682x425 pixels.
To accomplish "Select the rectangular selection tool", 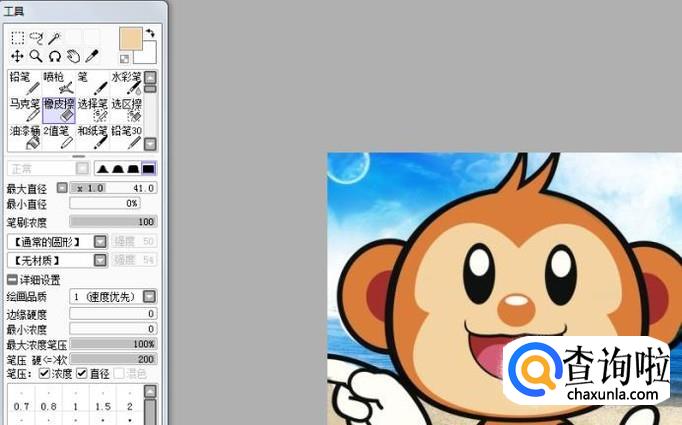I will [17, 38].
